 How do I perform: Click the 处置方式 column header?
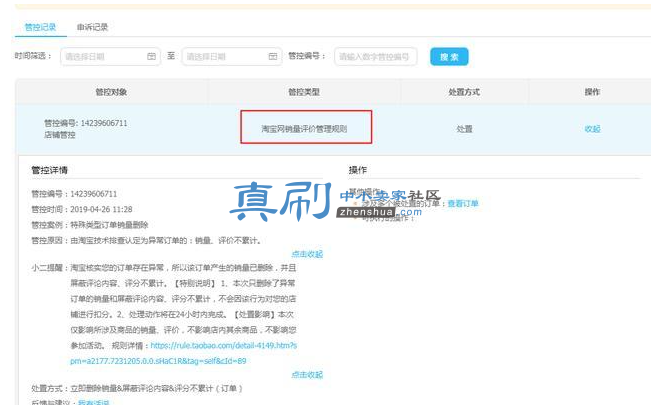464,92
